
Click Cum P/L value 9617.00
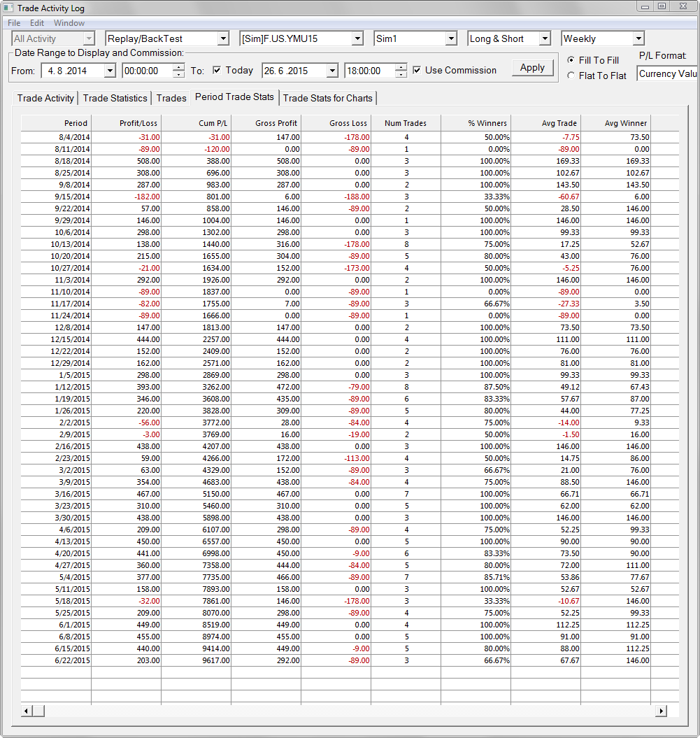coord(197,660)
